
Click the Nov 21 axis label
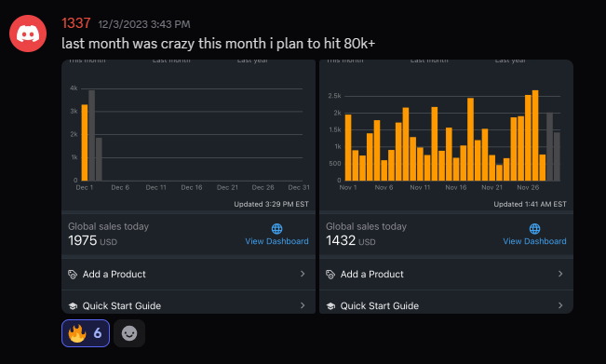click(x=492, y=187)
